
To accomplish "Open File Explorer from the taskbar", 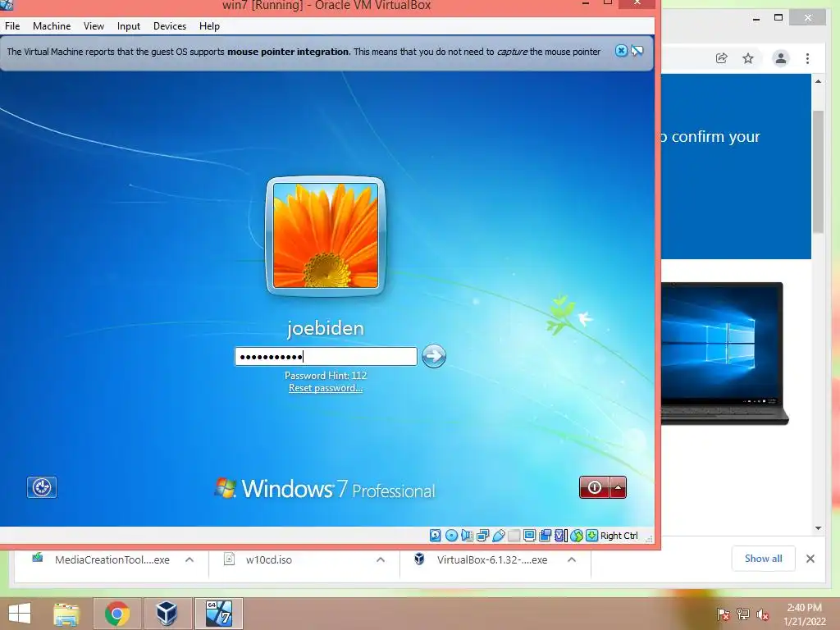I will coord(66,614).
